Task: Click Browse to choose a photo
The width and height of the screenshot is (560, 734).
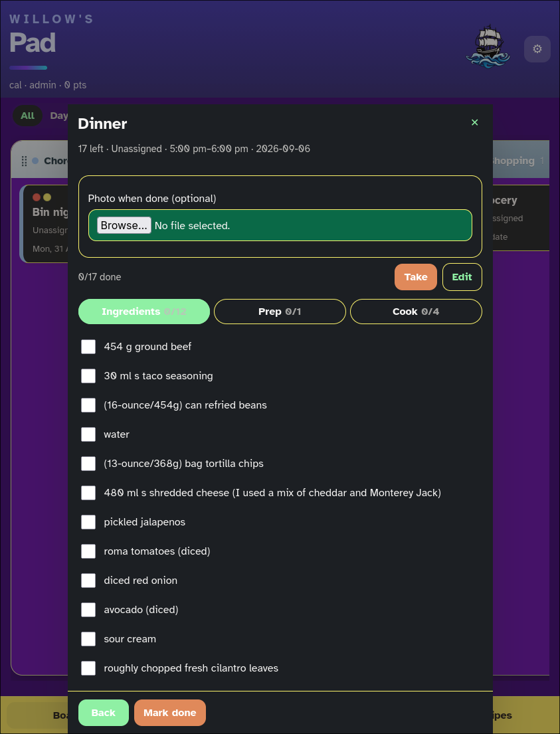Action: (x=124, y=225)
